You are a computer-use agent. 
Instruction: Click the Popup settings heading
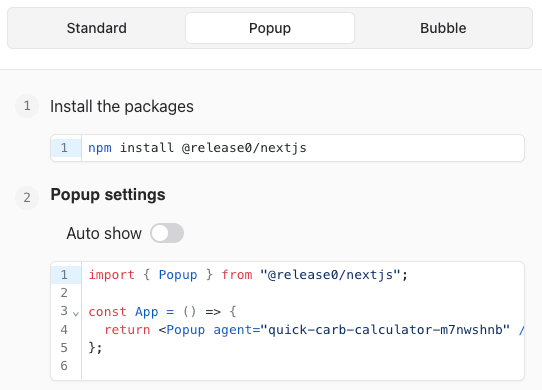point(108,194)
